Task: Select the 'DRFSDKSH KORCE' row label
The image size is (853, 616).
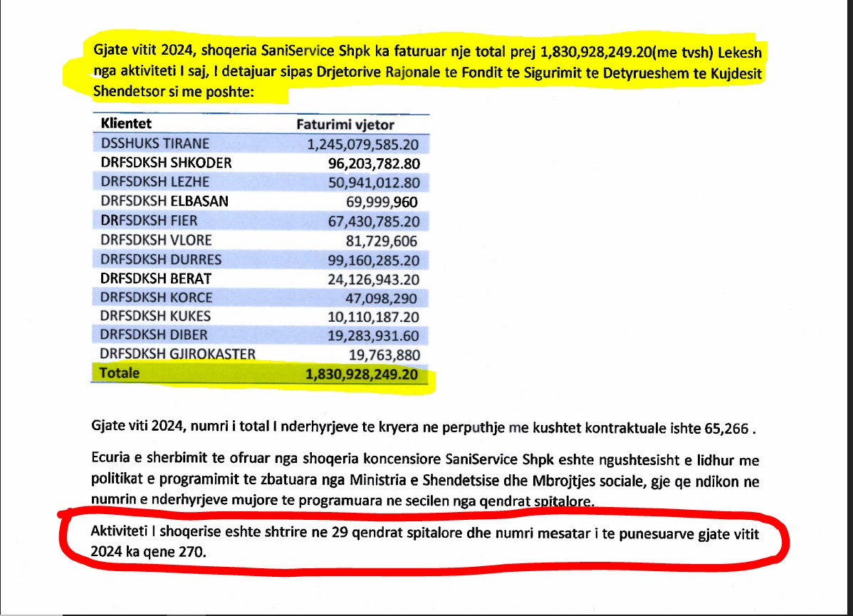Action: 156,298
